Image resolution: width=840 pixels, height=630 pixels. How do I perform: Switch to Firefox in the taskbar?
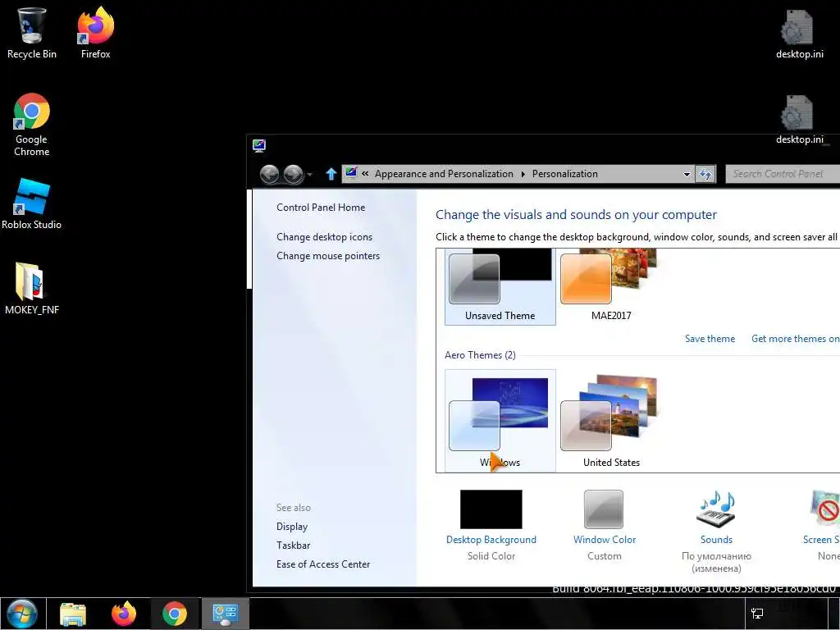124,614
